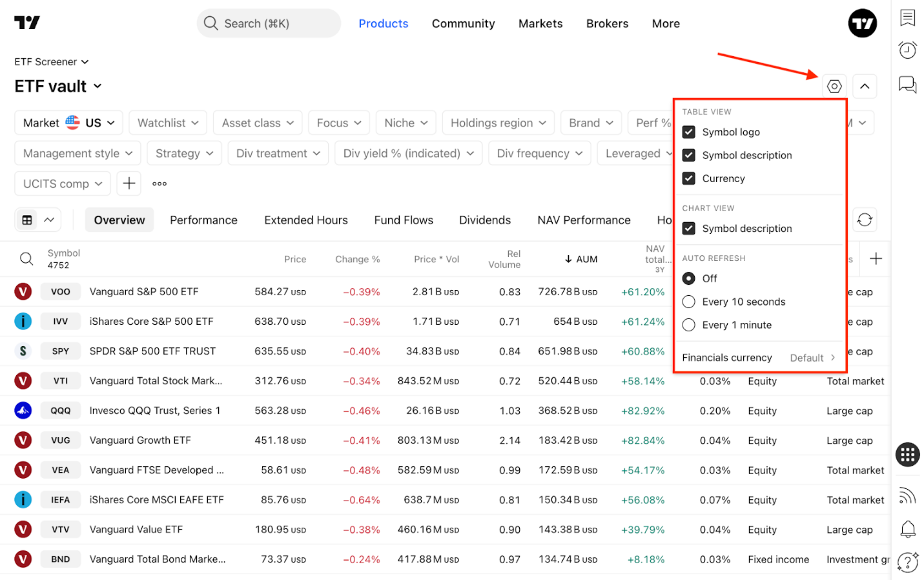924x580 pixels.
Task: Open the news feed broadcast icon
Action: [x=907, y=496]
